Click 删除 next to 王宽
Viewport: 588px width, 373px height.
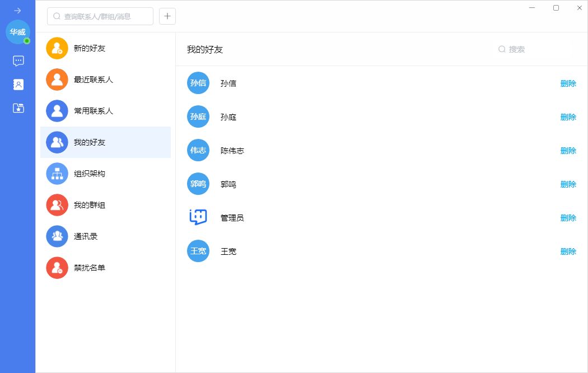point(568,251)
